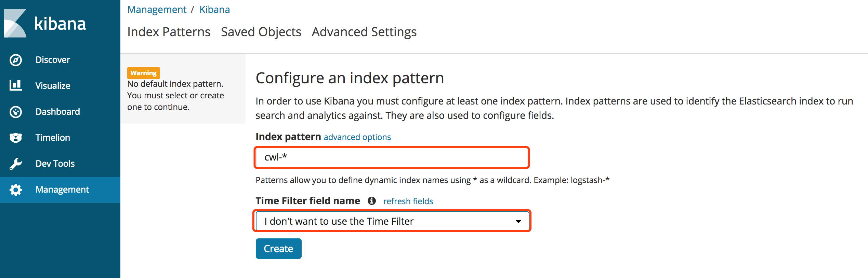Open Discover via the compass icon
The image size is (868, 278).
(16, 60)
